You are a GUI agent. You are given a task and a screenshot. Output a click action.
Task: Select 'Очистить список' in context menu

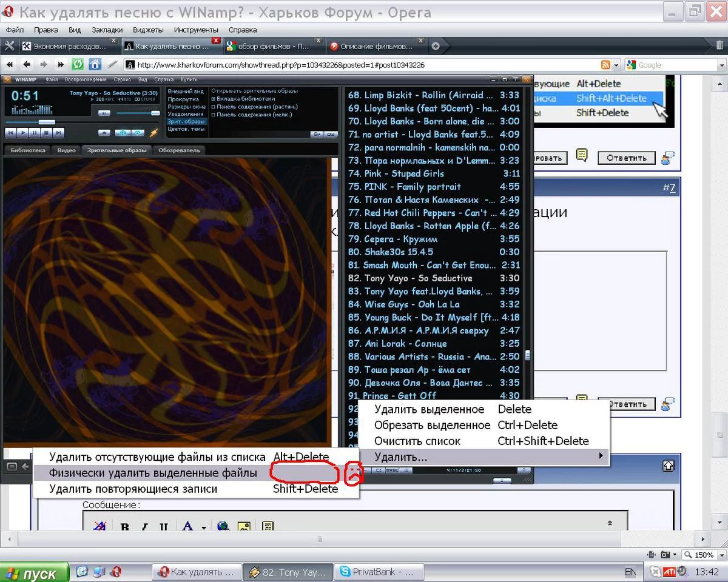coord(417,441)
